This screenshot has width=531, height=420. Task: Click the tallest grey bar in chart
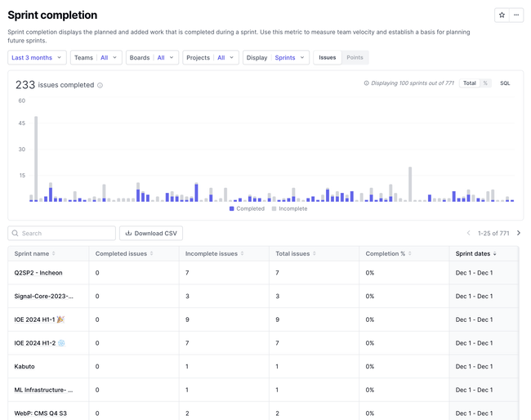[x=36, y=159]
